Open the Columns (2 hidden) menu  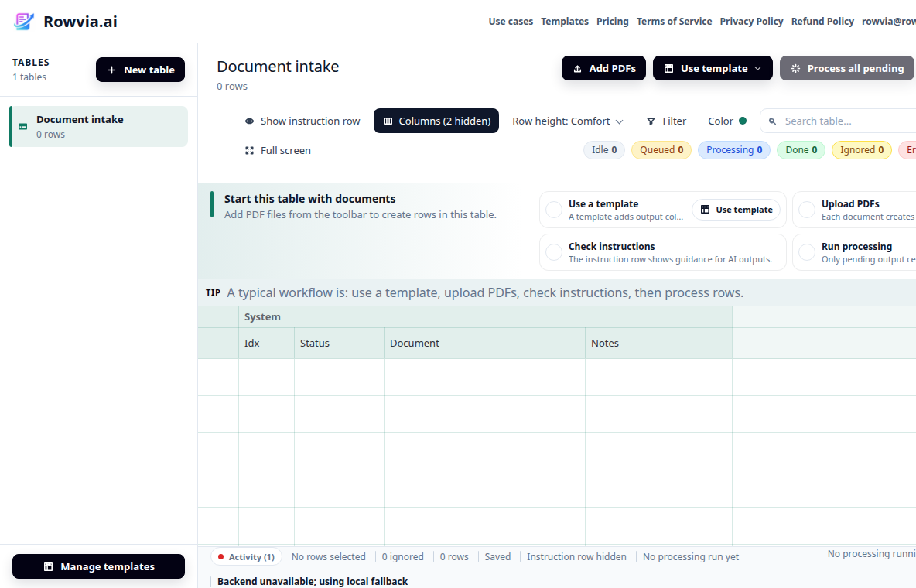point(436,121)
